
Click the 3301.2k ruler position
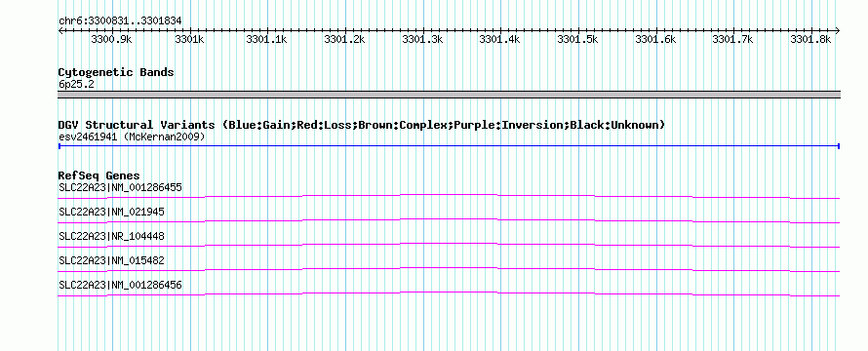coord(345,39)
